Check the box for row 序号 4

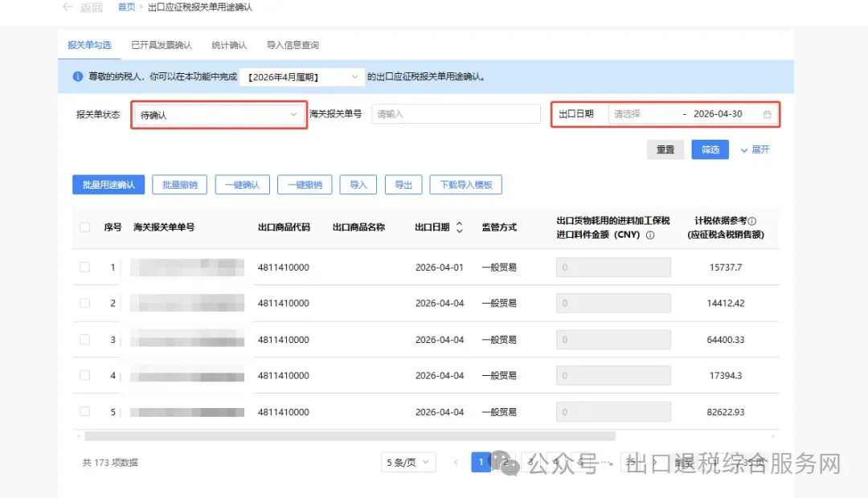point(84,375)
